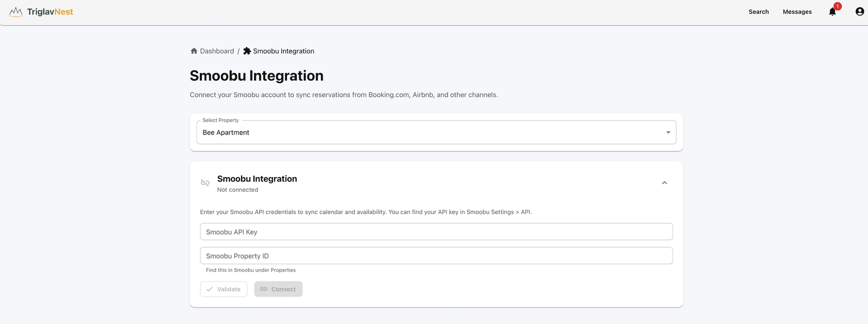Open Search in the top bar
Image resolution: width=868 pixels, height=324 pixels.
(759, 12)
